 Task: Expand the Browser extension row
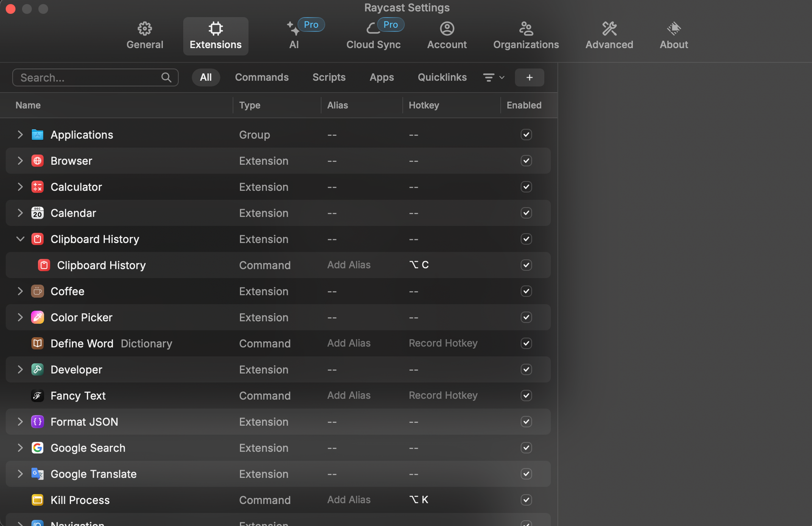20,161
